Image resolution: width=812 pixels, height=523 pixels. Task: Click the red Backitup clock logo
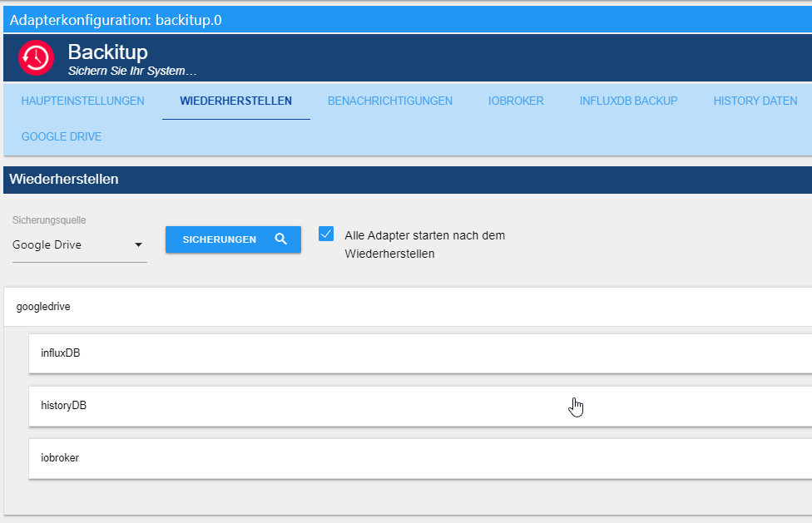37,58
